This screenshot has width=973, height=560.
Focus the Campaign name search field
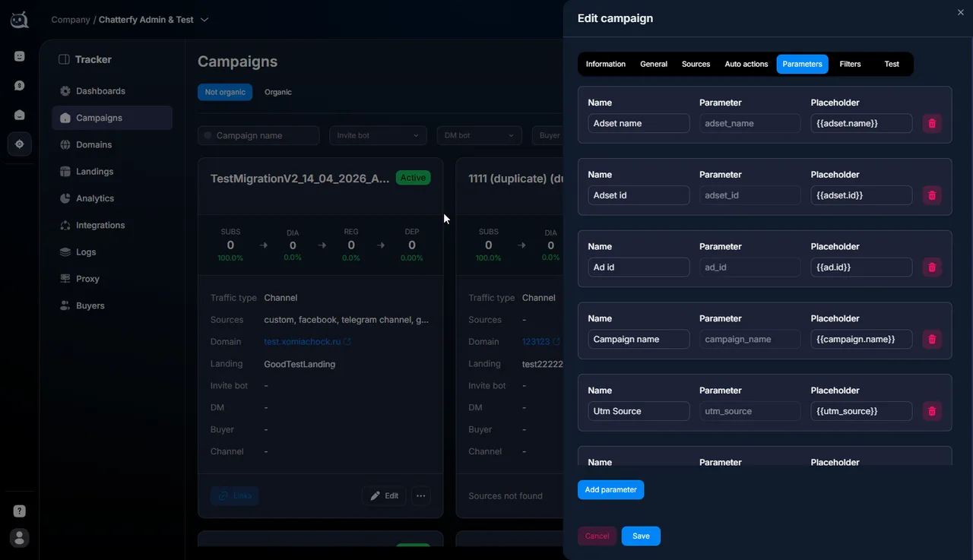258,135
